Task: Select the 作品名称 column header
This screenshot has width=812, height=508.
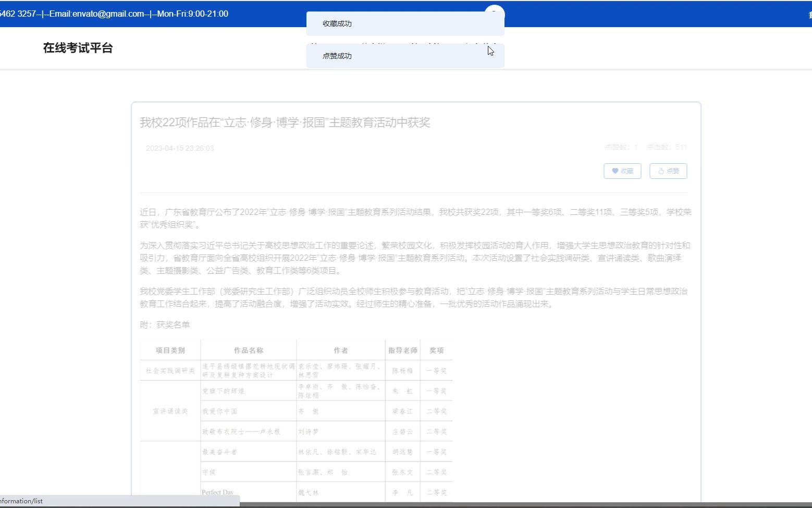Action: (248, 350)
